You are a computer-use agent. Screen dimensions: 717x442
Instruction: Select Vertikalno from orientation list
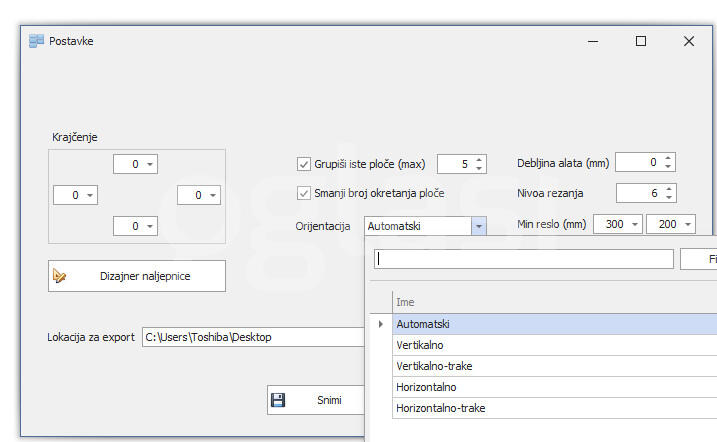(420, 345)
